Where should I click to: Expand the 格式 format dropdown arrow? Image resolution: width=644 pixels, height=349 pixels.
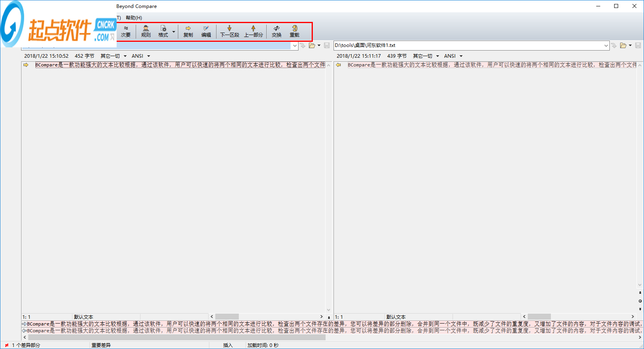[174, 31]
